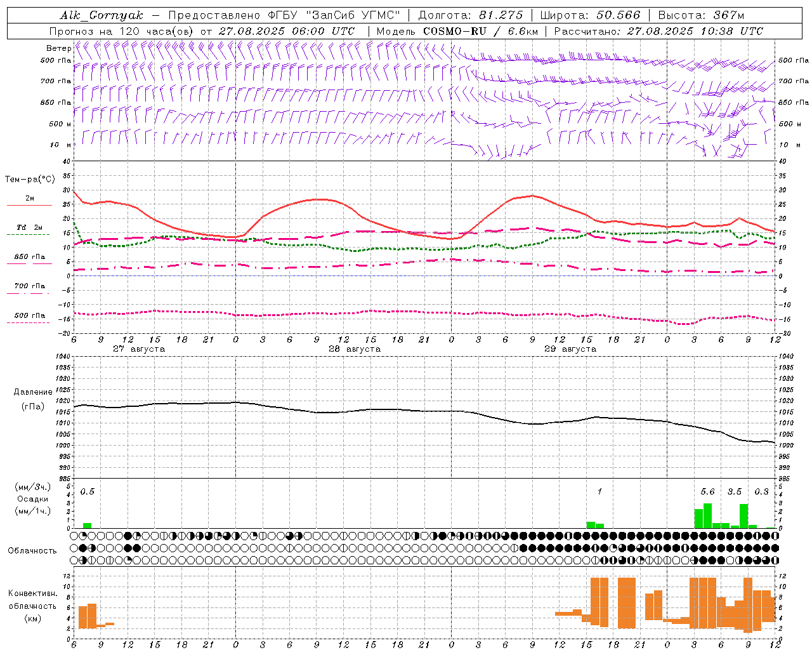Viewport: 812px width, 650px height.
Task: Click the Тем-ра(°C) axis label
Action: [30, 180]
